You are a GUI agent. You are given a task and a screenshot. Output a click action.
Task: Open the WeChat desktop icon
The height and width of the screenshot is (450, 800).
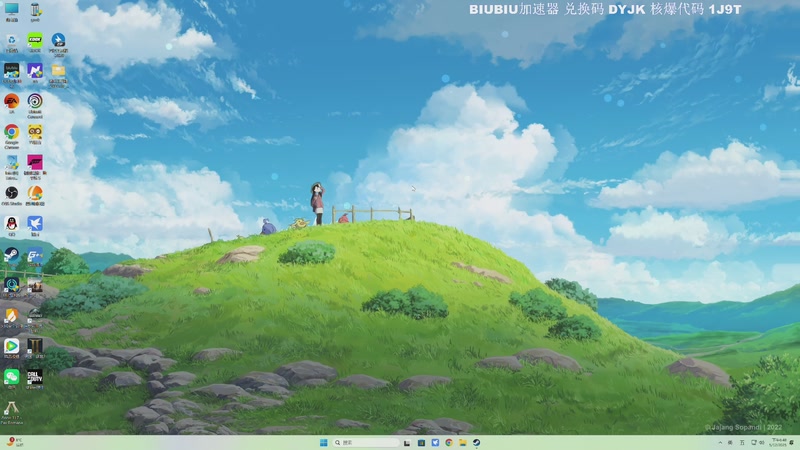11,379
